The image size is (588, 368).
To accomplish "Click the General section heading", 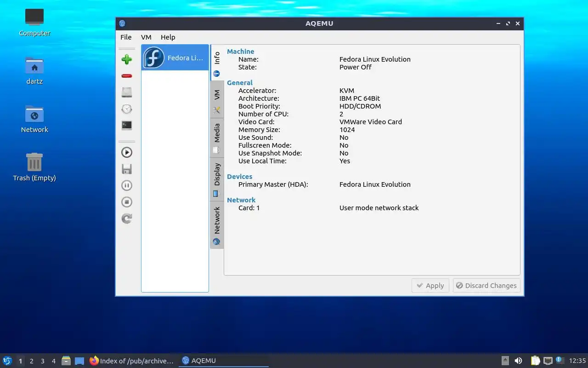I will pos(240,83).
